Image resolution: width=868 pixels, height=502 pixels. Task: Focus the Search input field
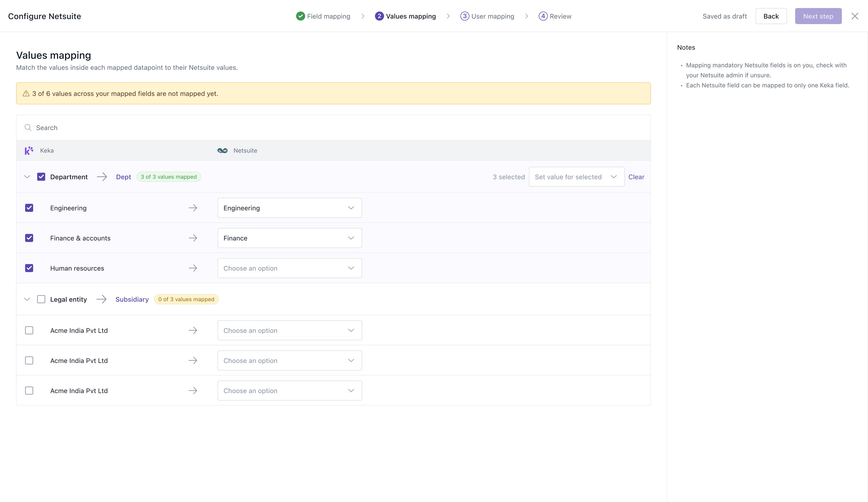[334, 128]
